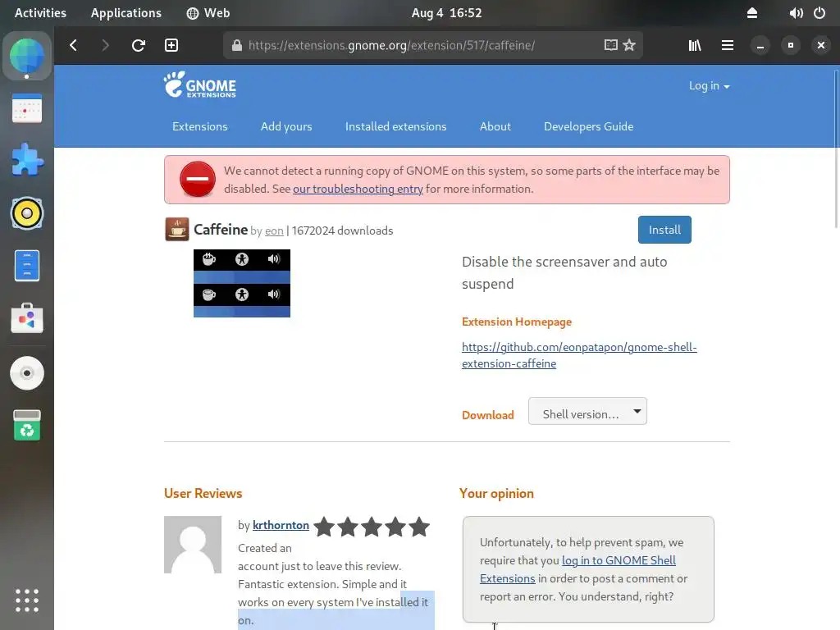This screenshot has width=840, height=630.
Task: Click krthornton's five-star rating
Action: tap(372, 527)
